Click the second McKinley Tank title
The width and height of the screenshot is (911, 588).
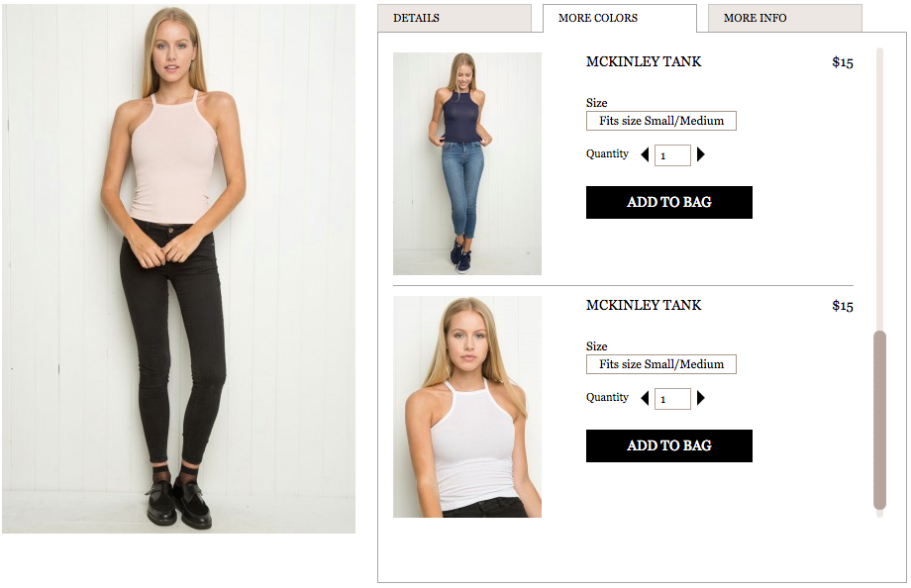[644, 305]
